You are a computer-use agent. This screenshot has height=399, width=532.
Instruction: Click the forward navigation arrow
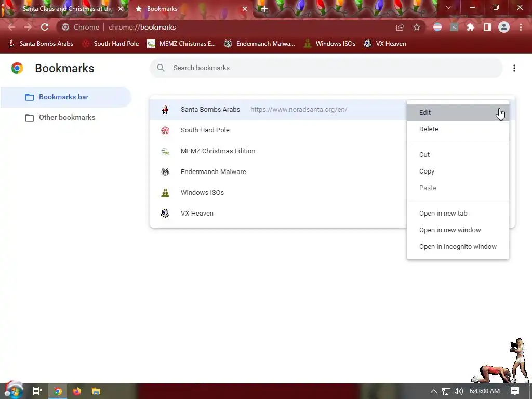pyautogui.click(x=28, y=27)
